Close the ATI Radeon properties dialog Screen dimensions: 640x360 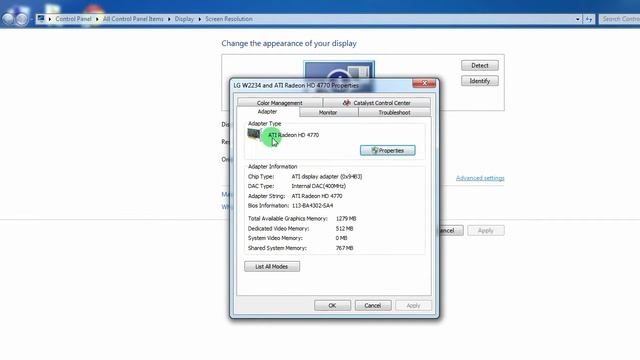click(x=424, y=83)
